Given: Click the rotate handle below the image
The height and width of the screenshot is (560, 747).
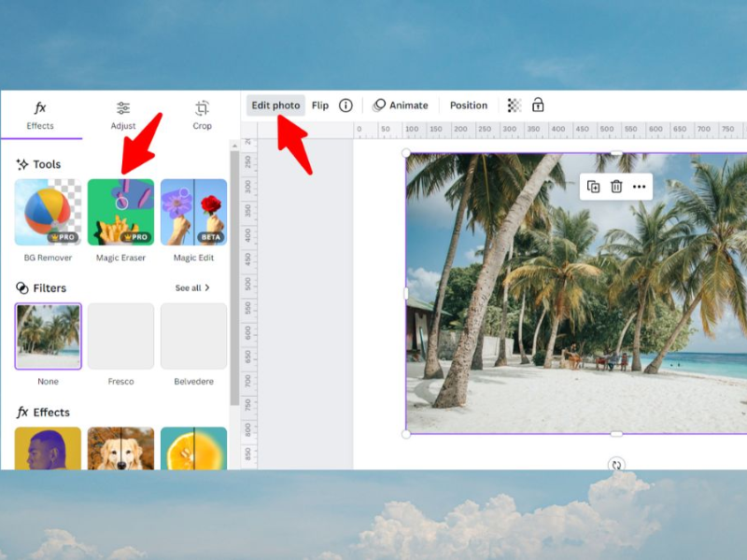Looking at the screenshot, I should coord(615,464).
